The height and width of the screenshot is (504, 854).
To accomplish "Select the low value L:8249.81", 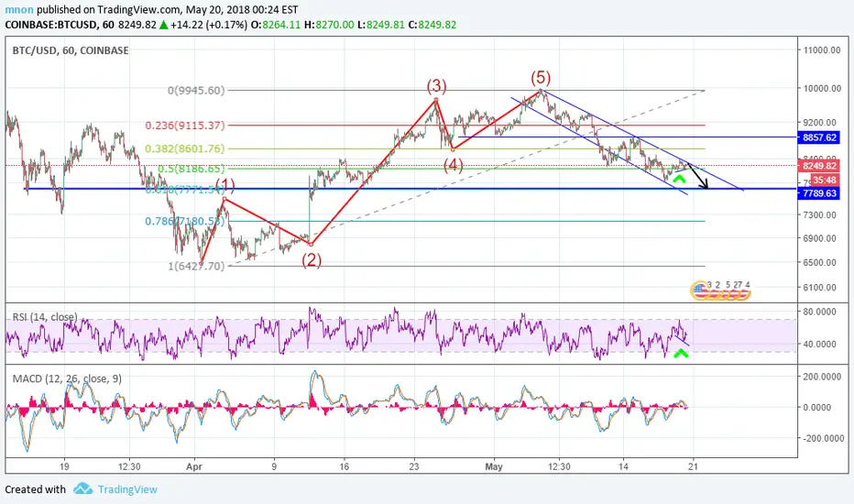I will [x=380, y=25].
